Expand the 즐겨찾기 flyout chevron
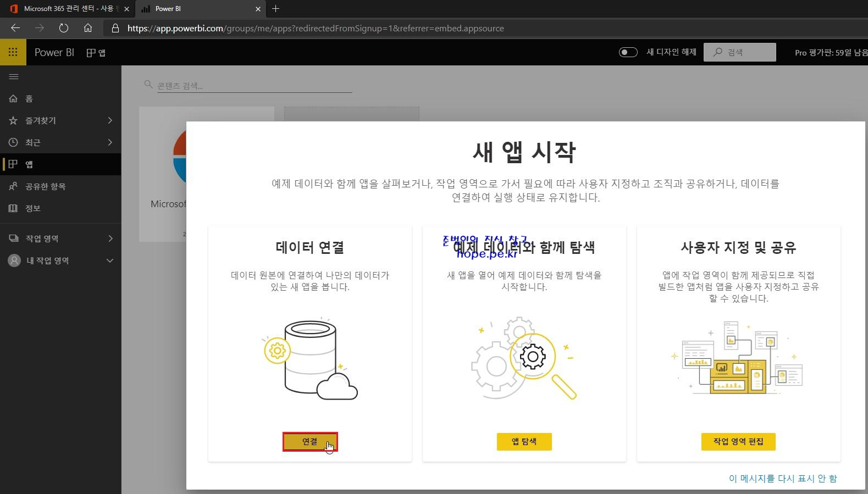The image size is (868, 494). [x=110, y=120]
